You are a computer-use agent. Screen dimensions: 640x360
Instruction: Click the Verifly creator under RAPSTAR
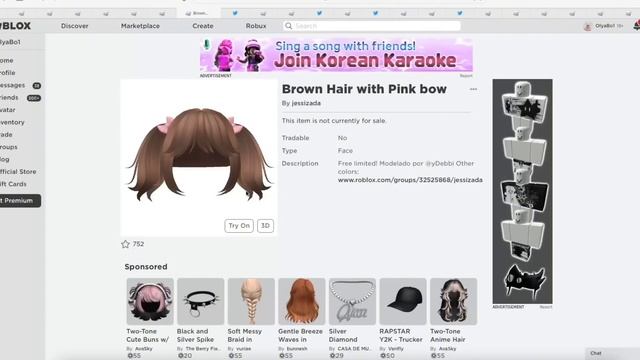(396, 349)
